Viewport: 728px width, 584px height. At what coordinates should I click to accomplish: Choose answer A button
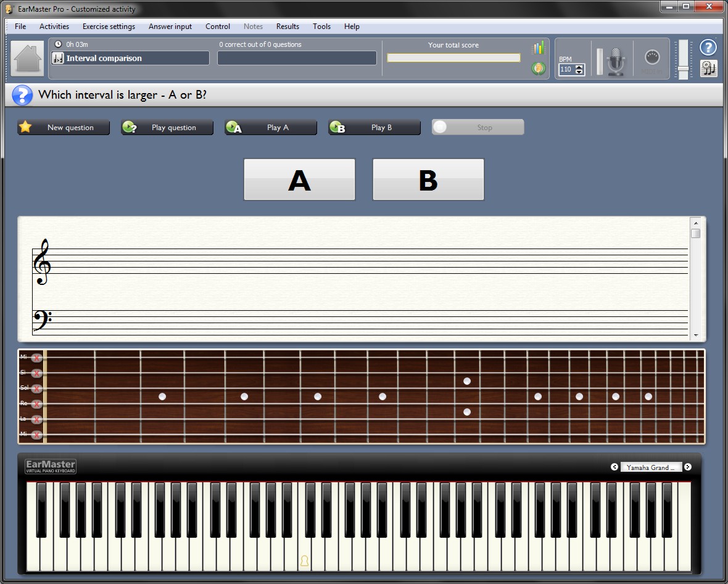tap(299, 179)
